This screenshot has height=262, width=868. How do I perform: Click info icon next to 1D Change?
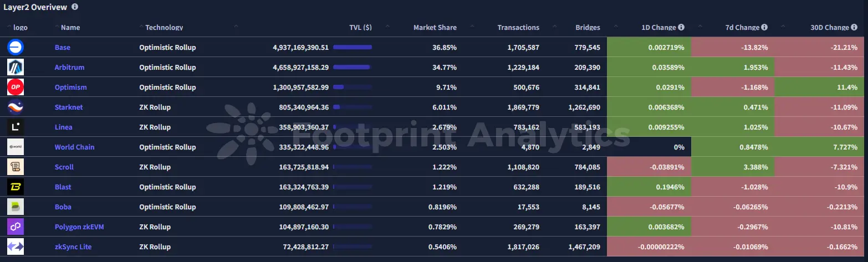pos(681,27)
